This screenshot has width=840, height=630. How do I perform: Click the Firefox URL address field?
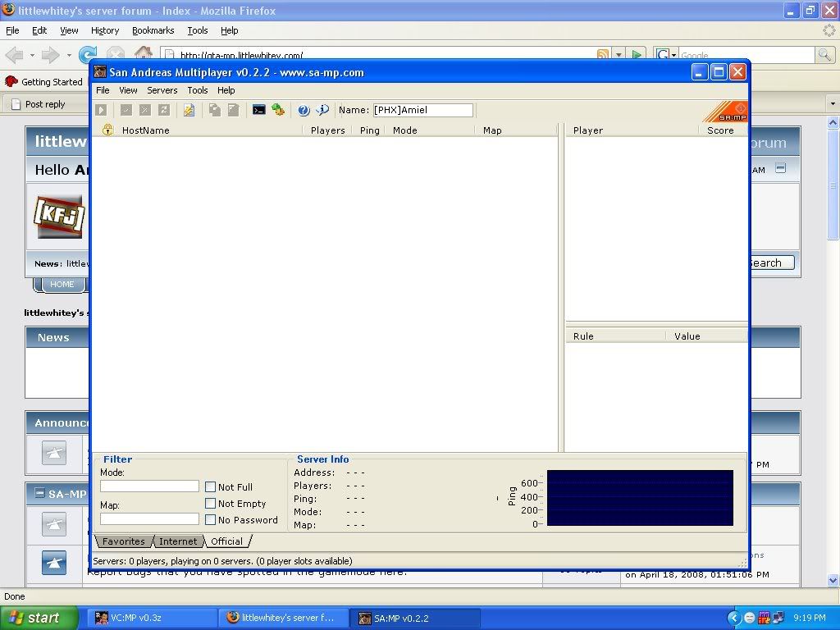tap(386, 55)
